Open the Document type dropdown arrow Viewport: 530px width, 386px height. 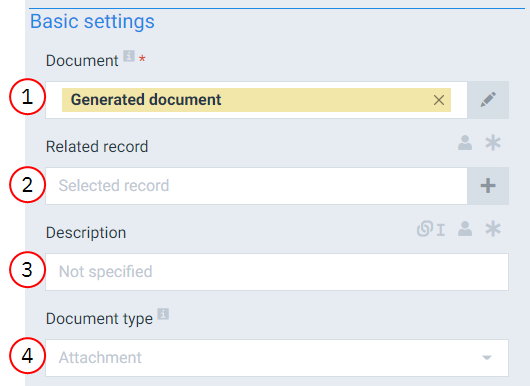coord(487,358)
